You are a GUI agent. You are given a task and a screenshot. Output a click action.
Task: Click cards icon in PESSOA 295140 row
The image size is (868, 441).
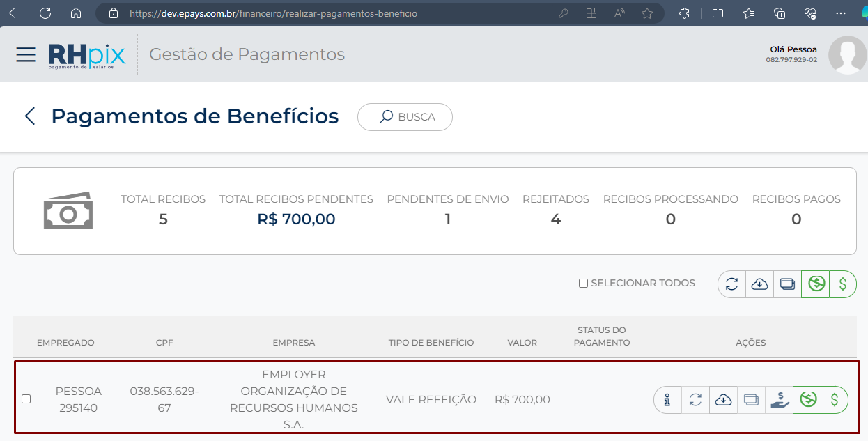(x=751, y=400)
